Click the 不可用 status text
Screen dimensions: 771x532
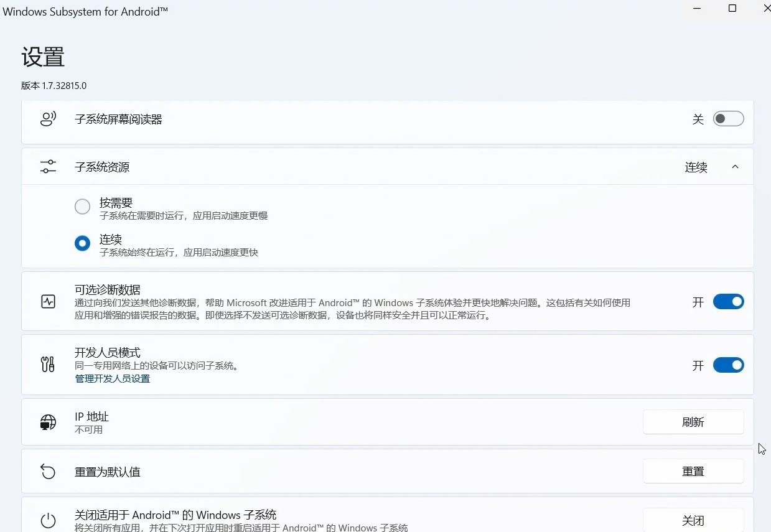click(89, 430)
